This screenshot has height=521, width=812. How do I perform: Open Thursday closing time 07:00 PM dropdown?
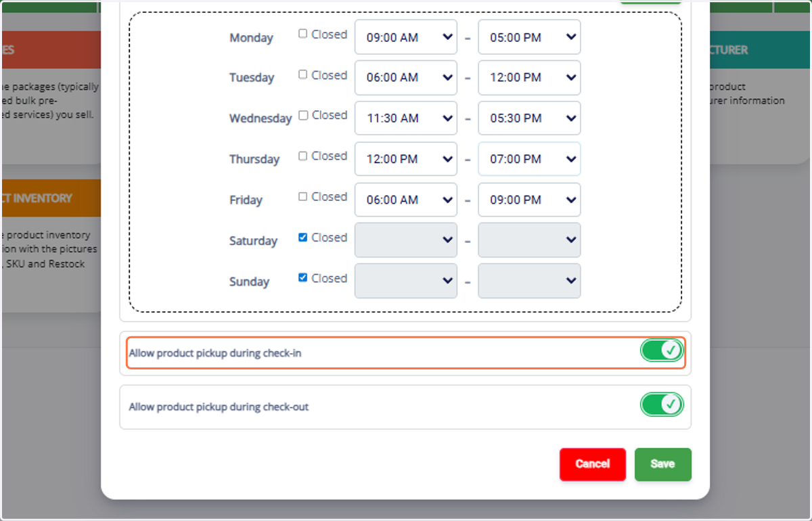tap(529, 159)
